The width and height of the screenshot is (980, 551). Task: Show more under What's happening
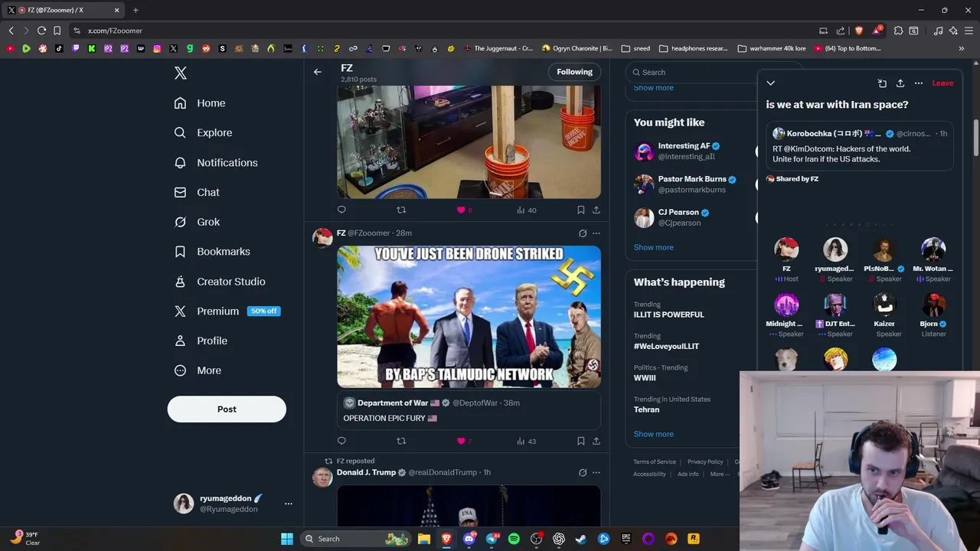(x=654, y=434)
